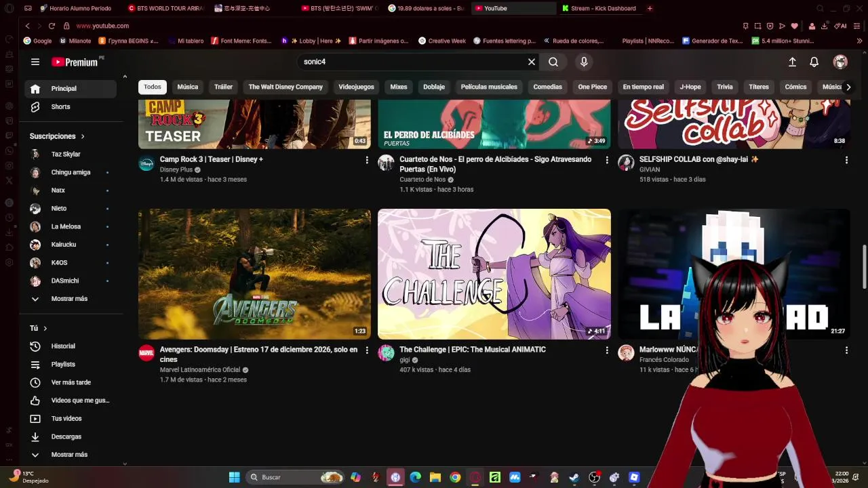Open the Creative Week bookmark
The height and width of the screenshot is (488, 868).
pos(442,41)
